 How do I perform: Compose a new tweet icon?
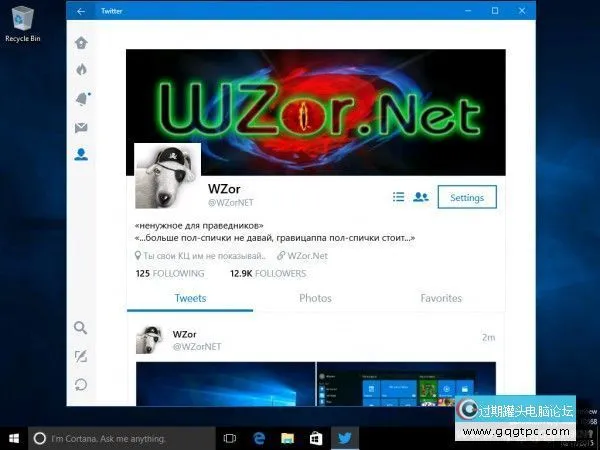click(x=81, y=356)
